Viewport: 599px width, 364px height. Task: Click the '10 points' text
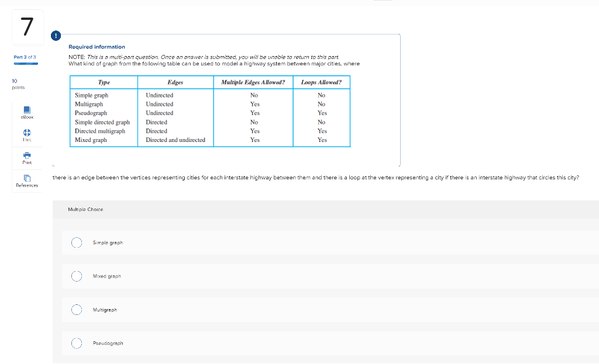click(x=18, y=84)
